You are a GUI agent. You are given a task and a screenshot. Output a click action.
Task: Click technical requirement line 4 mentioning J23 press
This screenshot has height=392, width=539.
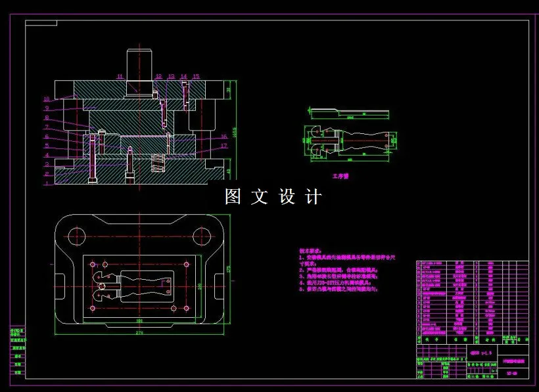tap(335, 283)
